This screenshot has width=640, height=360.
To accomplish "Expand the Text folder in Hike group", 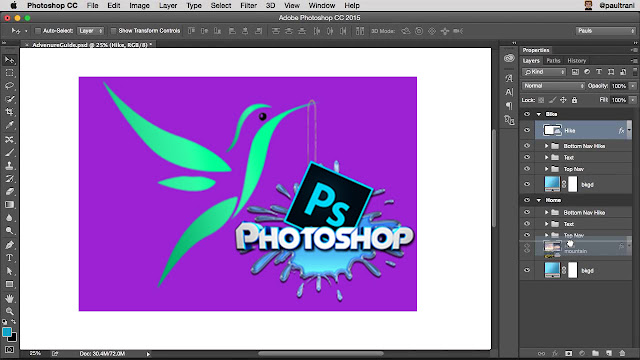I will (x=547, y=157).
